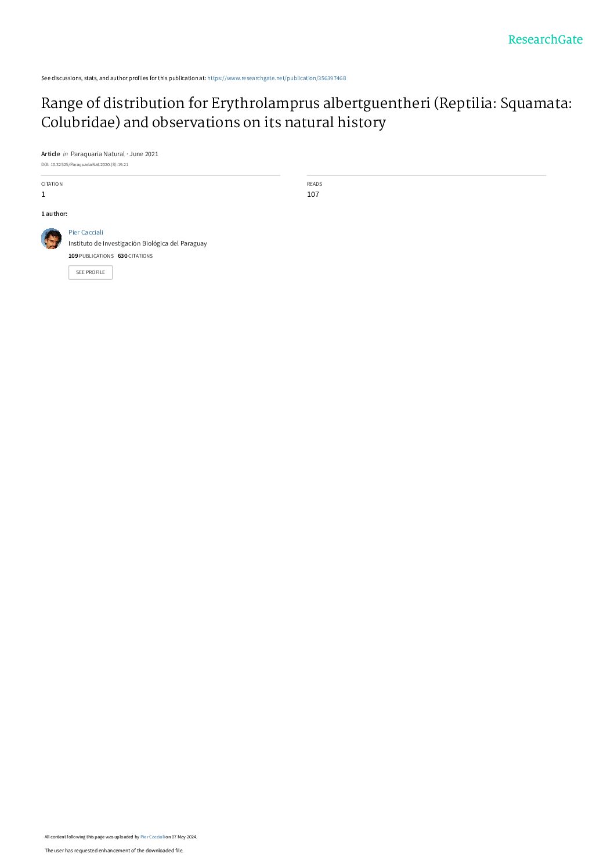Click the Paraquaria Natural journal name
The image size is (614, 868).
pos(97,154)
